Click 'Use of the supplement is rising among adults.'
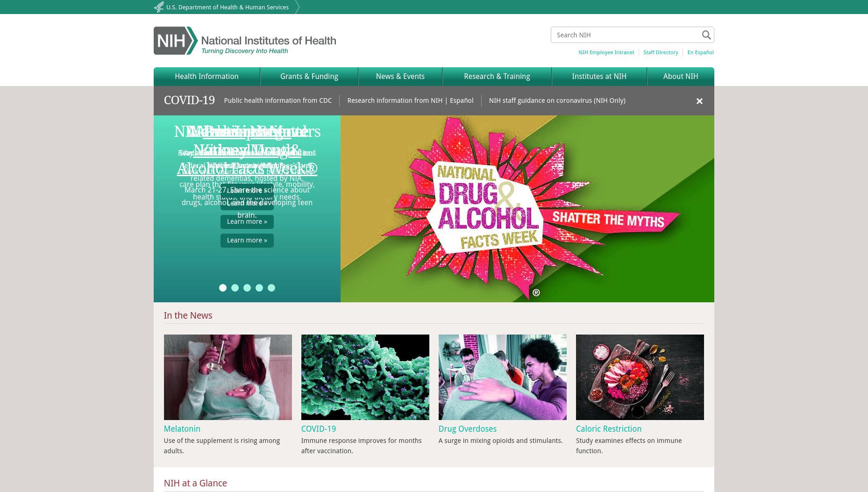 222,446
